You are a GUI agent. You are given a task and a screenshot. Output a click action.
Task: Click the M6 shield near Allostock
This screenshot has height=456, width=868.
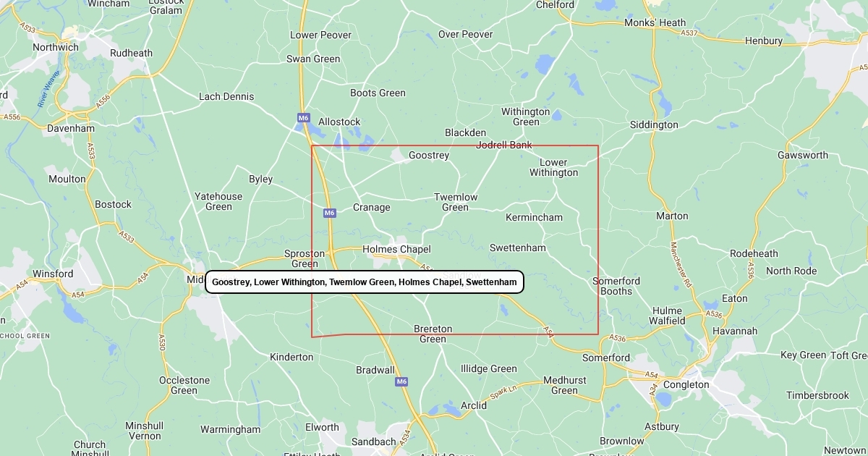[x=303, y=117]
